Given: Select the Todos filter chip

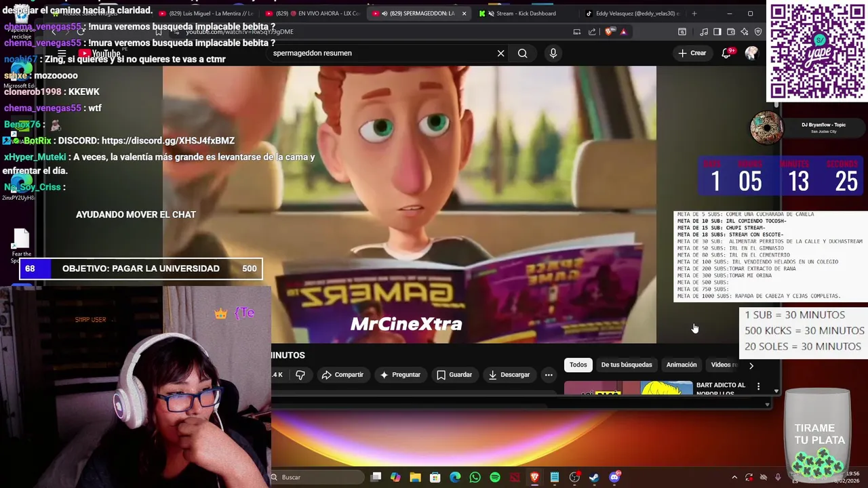Looking at the screenshot, I should (578, 365).
